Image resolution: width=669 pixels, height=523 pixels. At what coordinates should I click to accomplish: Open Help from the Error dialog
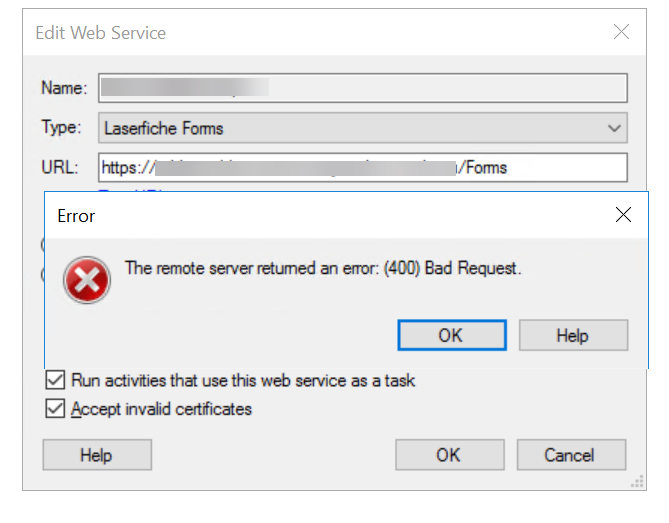click(x=573, y=335)
